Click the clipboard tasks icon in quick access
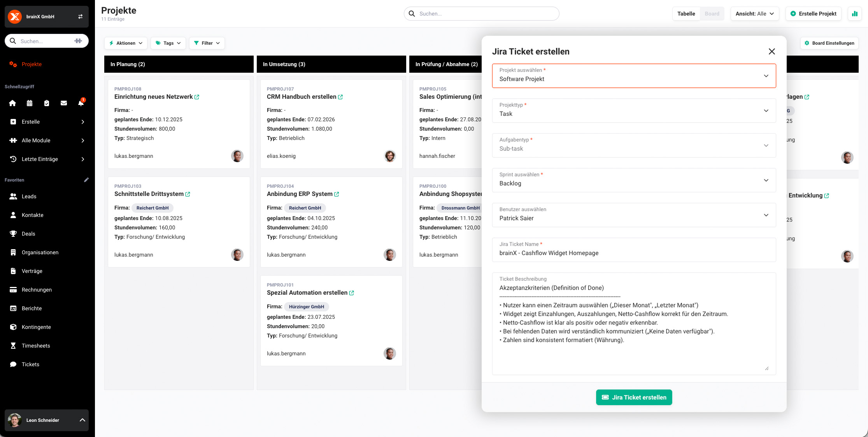The image size is (868, 437). point(47,103)
